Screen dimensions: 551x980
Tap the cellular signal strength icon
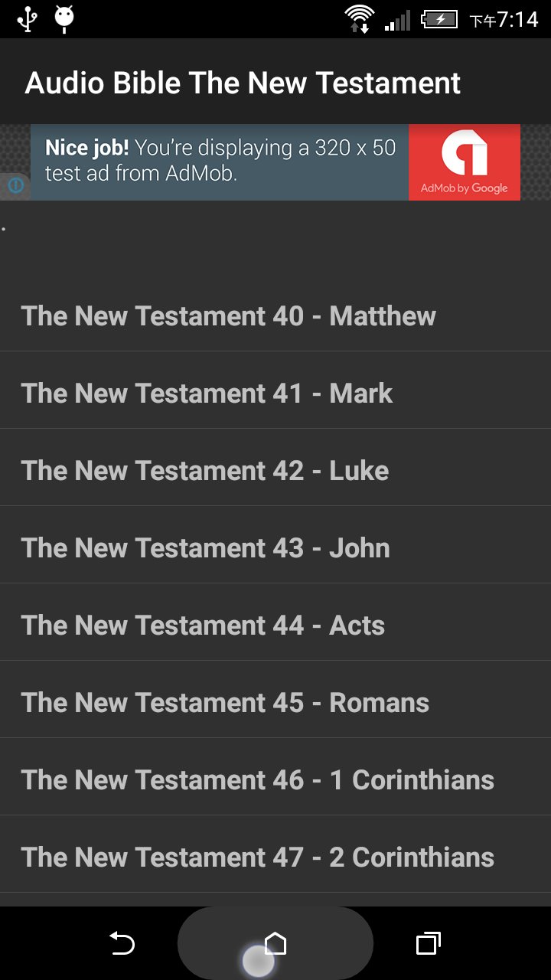tap(397, 20)
